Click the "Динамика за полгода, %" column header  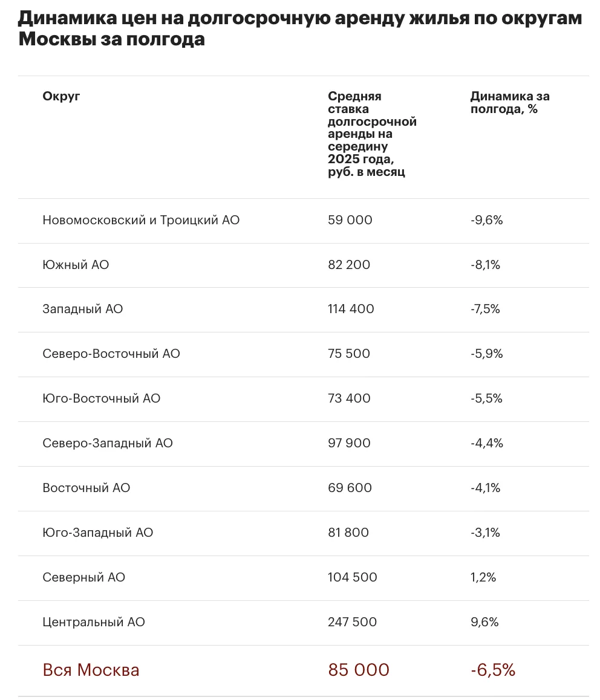(509, 103)
